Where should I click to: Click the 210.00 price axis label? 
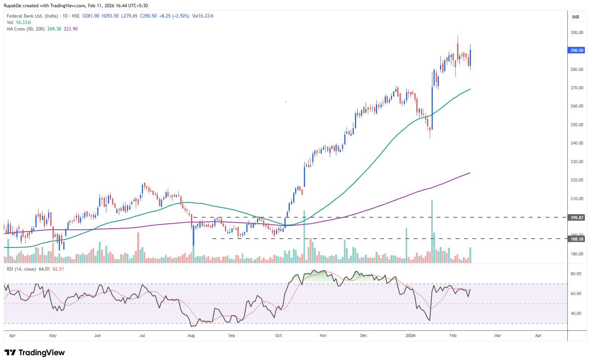pos(577,199)
